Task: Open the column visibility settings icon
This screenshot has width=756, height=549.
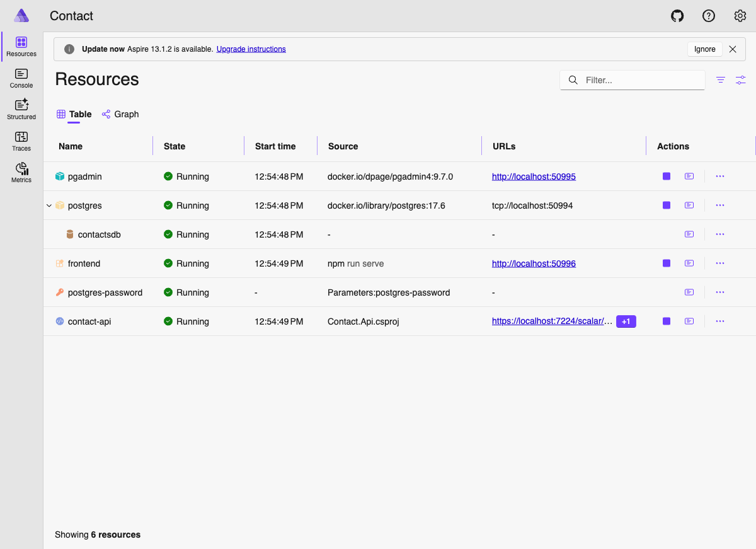Action: [x=740, y=80]
